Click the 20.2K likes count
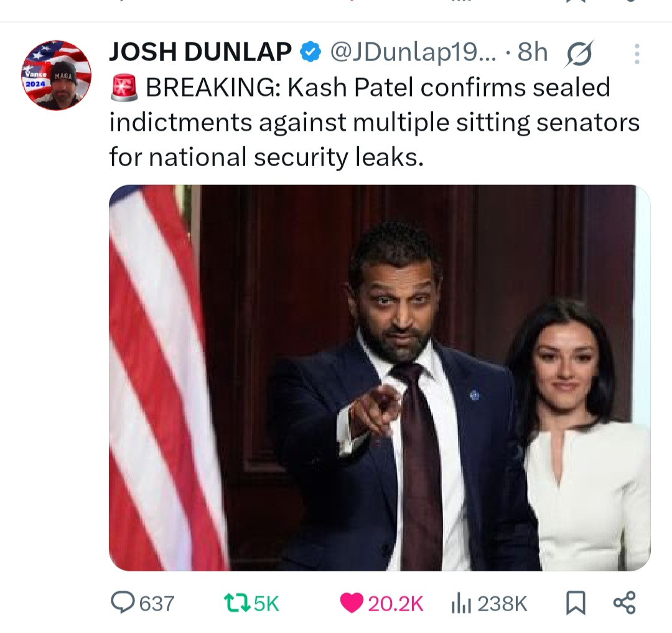This screenshot has width=672, height=633. click(395, 603)
